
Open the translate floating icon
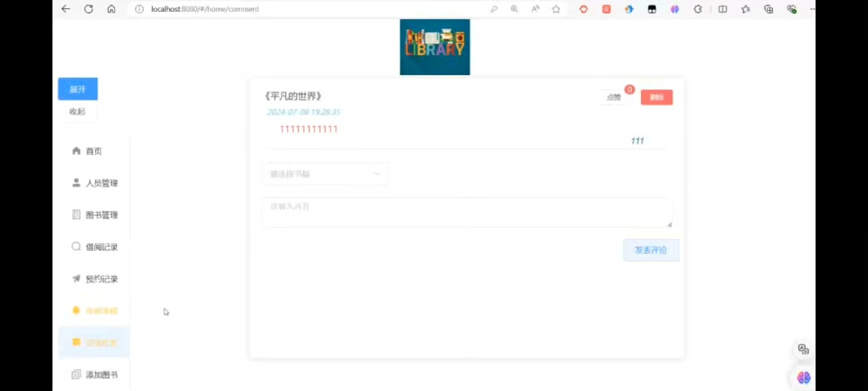click(x=803, y=349)
